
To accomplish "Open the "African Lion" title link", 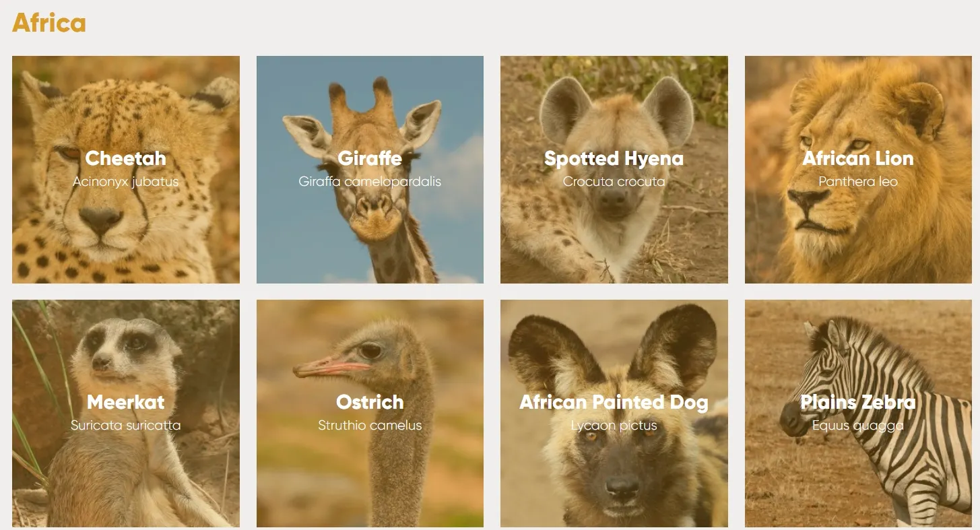I will coord(858,158).
